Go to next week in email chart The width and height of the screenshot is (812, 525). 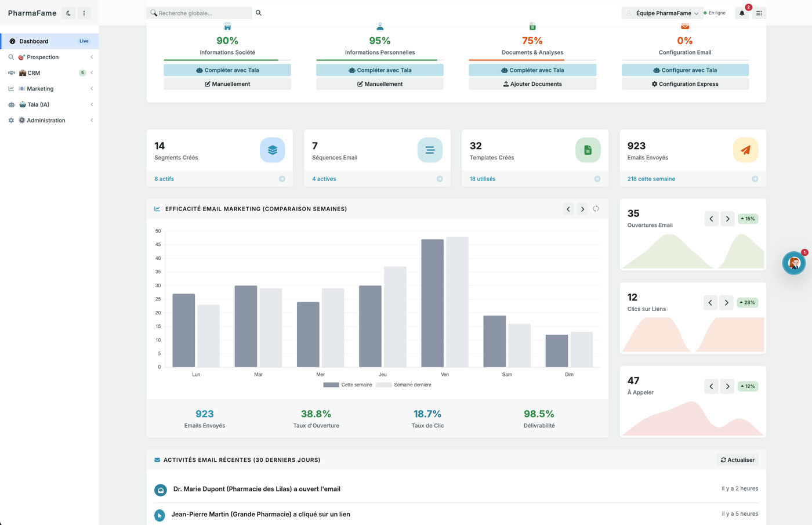point(582,209)
